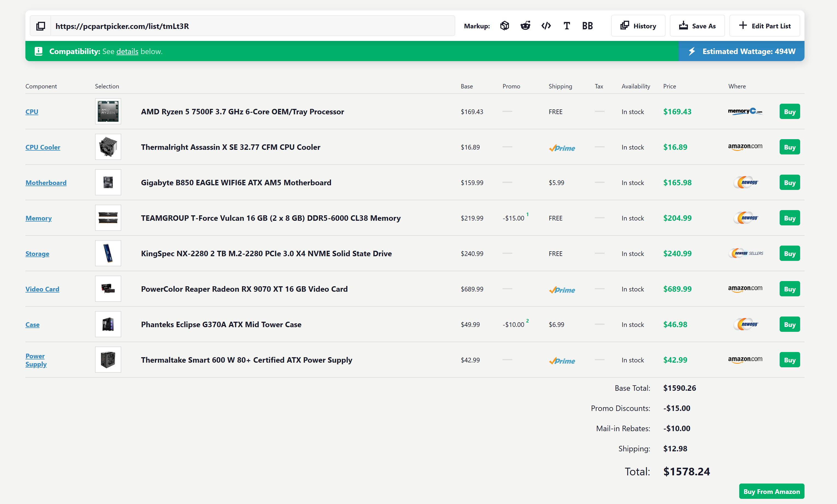Viewport: 837px width, 504px height.
Task: Open the KingSpec NX-2280 SSD product link
Action: click(266, 254)
